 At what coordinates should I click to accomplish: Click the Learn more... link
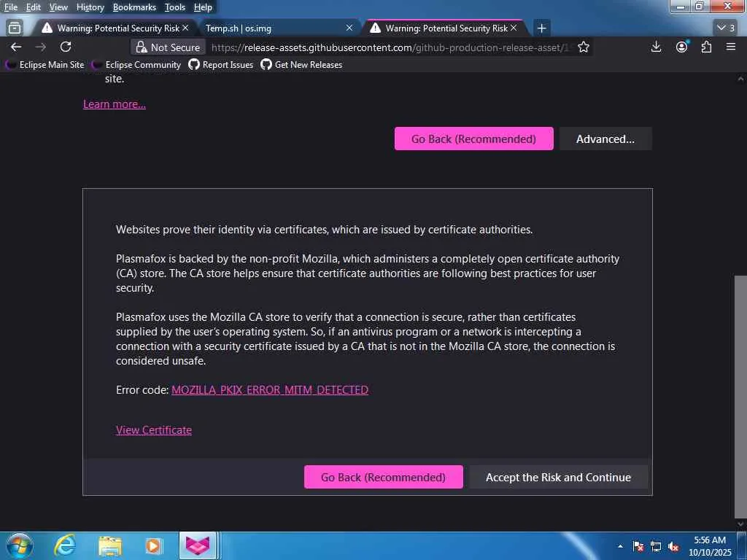point(115,104)
